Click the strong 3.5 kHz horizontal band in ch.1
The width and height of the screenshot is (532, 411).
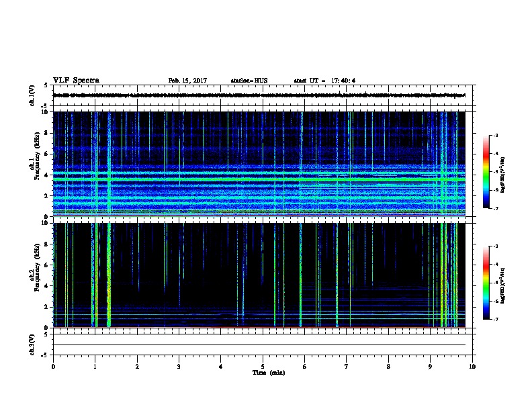259,179
